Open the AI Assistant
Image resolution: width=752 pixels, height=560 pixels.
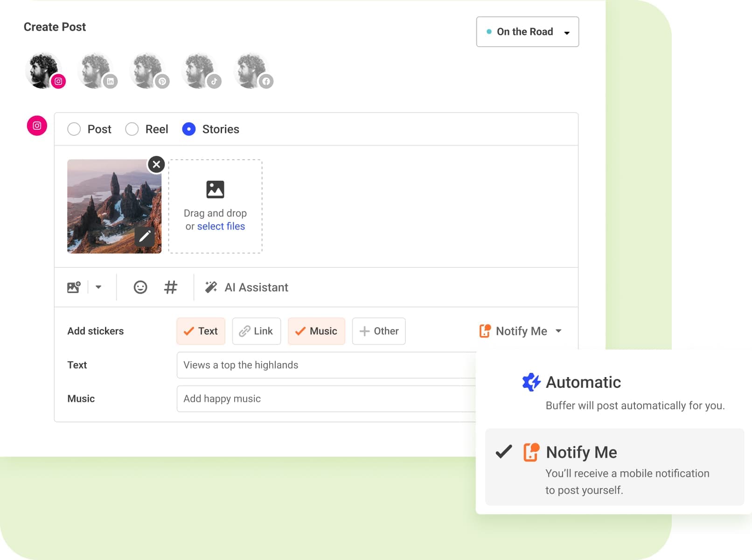(x=247, y=287)
